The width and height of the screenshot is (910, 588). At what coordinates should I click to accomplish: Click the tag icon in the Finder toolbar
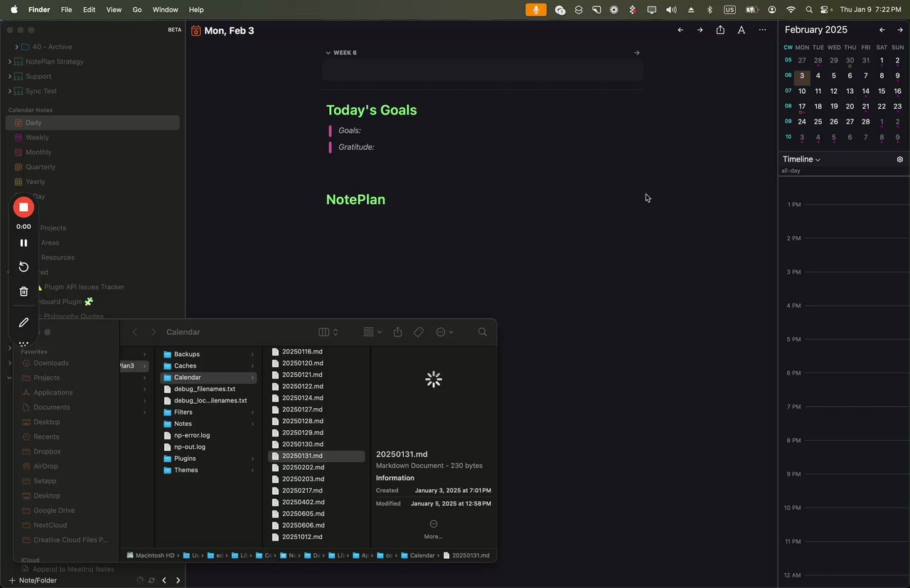[x=419, y=332]
